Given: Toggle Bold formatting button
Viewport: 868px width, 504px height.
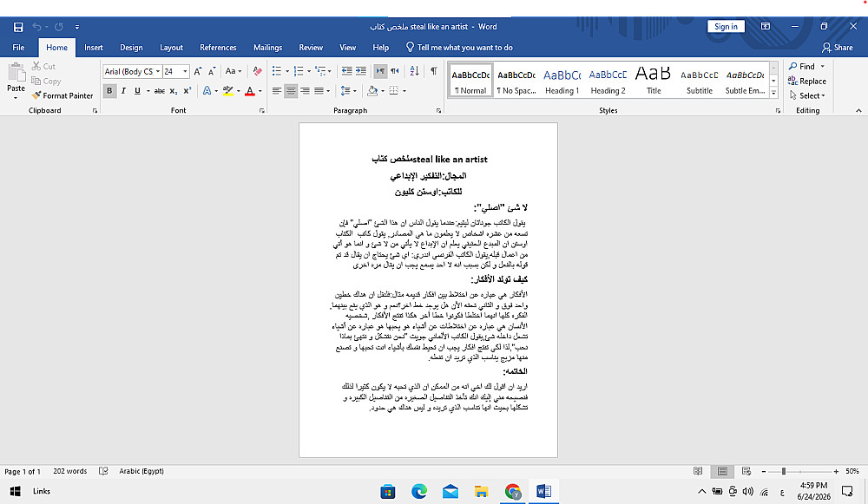Looking at the screenshot, I should pos(109,91).
